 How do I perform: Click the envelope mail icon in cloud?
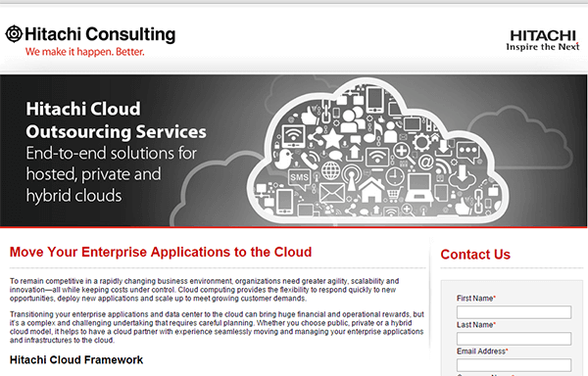332,193
